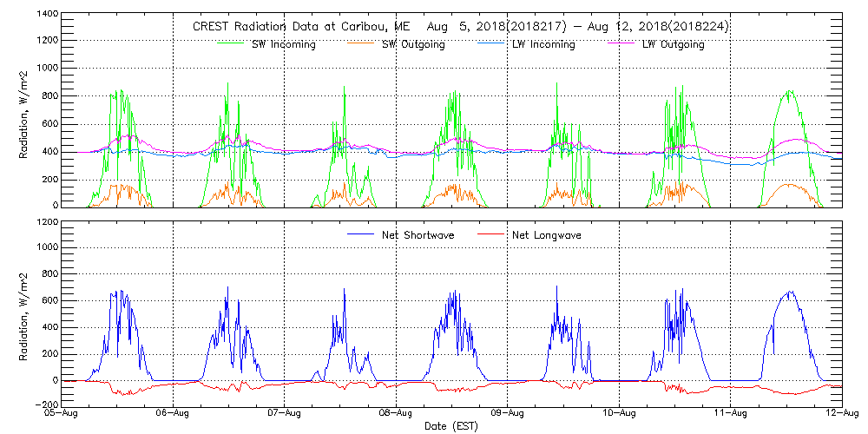Select the 1400 tick on upper y-axis
This screenshot has width=868, height=434.
point(47,15)
